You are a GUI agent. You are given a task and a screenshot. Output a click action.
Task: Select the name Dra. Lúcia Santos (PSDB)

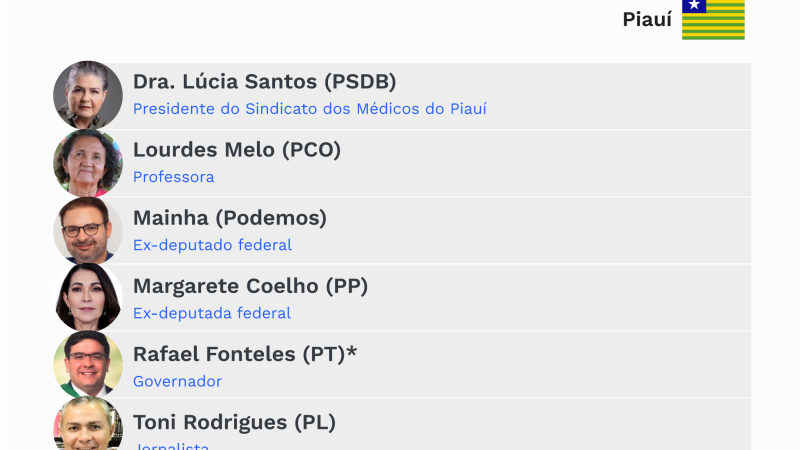coord(264,82)
